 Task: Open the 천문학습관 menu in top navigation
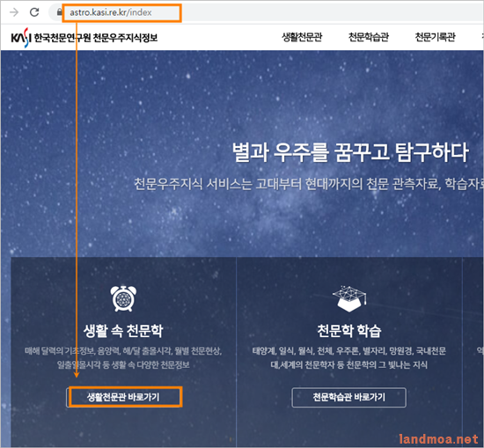click(x=368, y=37)
